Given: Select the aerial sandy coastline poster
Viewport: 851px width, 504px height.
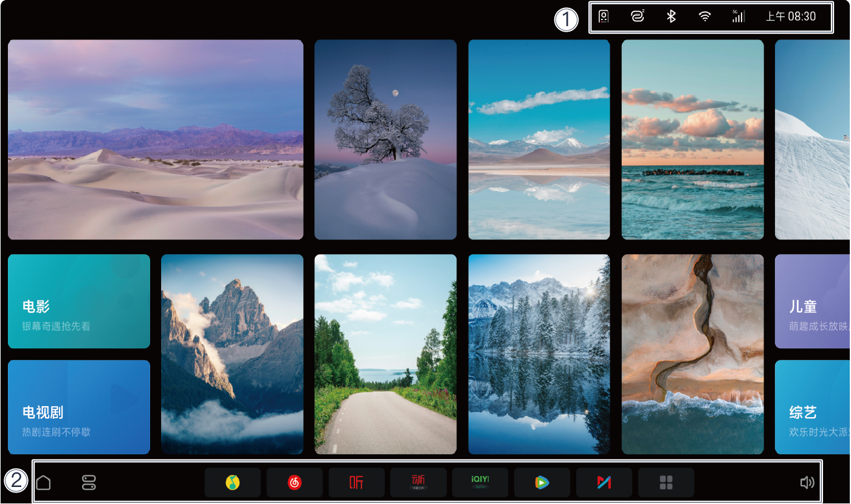Looking at the screenshot, I should coord(692,354).
